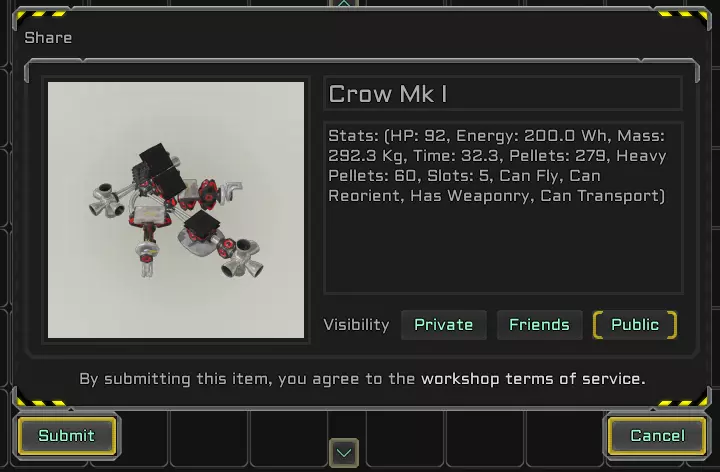Click the lower black cube block in the preview

(x=202, y=225)
